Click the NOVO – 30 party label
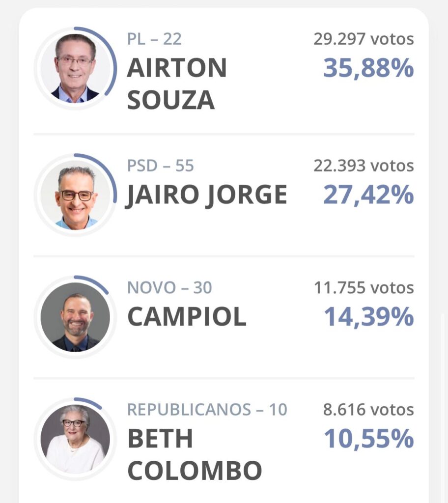Image resolution: width=448 pixels, height=503 pixels. point(169,288)
